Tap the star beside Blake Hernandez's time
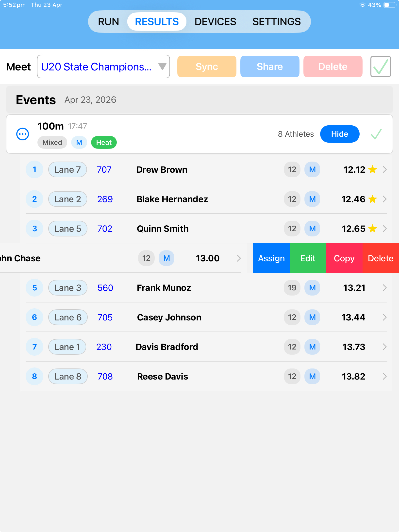 (x=373, y=199)
